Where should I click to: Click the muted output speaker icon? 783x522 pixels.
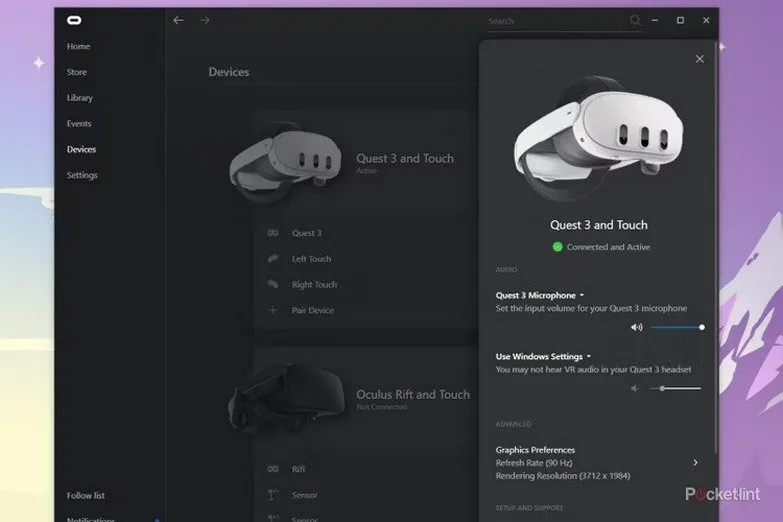[636, 388]
